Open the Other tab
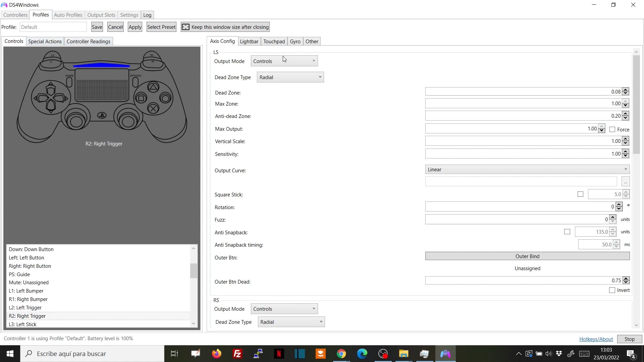Viewport: 644px width, 362px height. (312, 41)
